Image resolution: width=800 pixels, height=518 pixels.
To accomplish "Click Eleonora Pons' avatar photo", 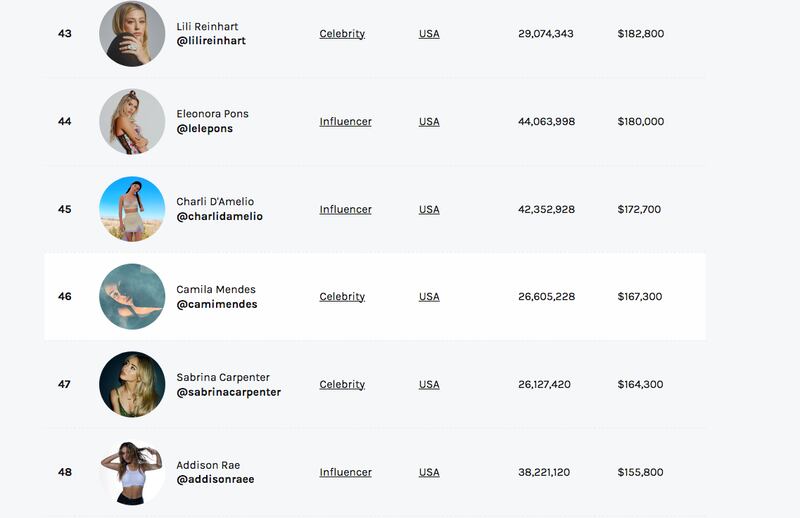I will point(132,121).
